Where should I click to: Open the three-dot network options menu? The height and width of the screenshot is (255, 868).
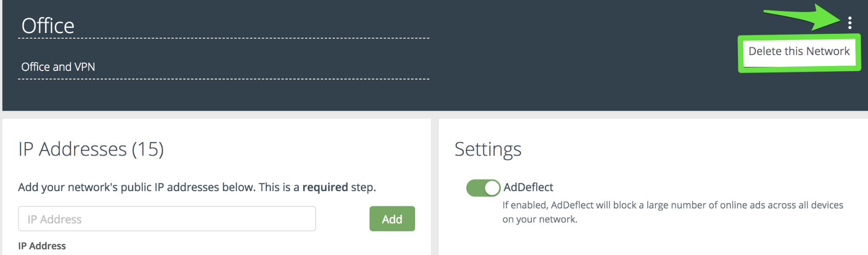tap(849, 23)
